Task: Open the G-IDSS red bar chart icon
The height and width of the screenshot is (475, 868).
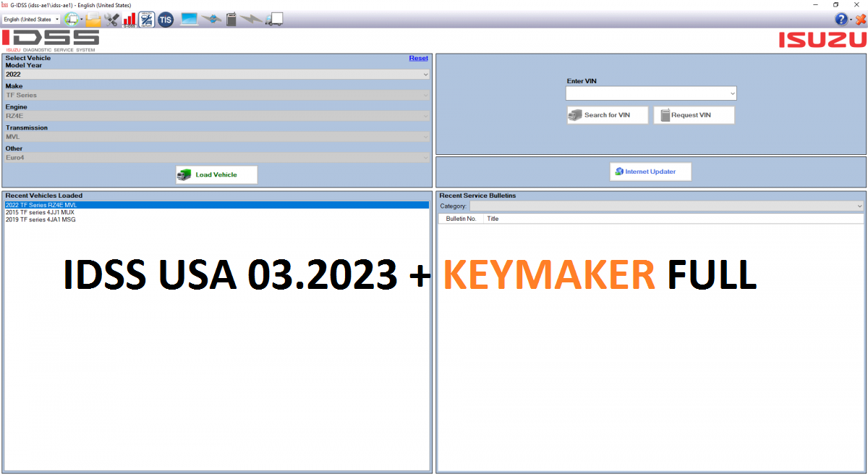Action: [129, 20]
